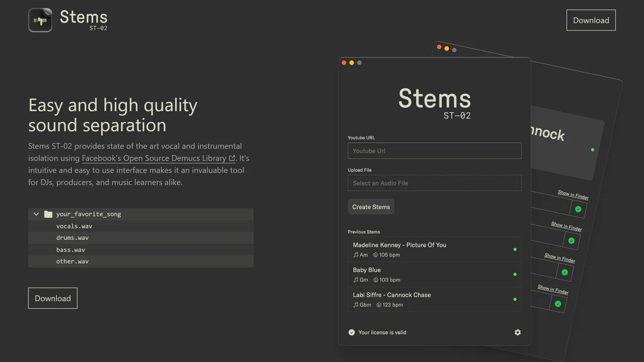Viewport: 644px width, 362px height.
Task: Select bass.wav in the file tree
Action: 141,250
